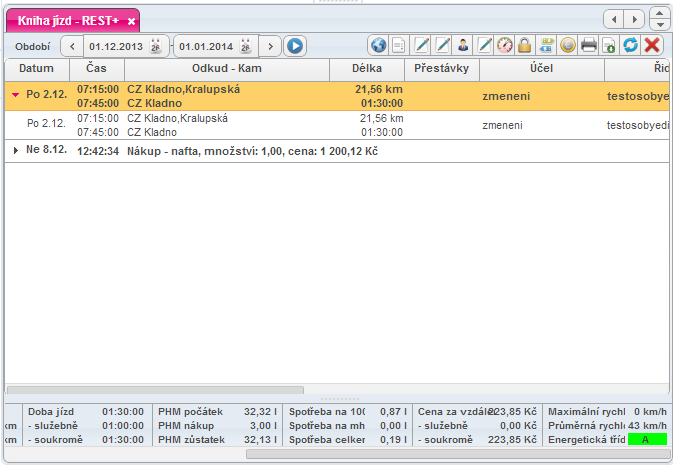
Task: Click the '0 km/h' maximum speed value
Action: tap(651, 412)
